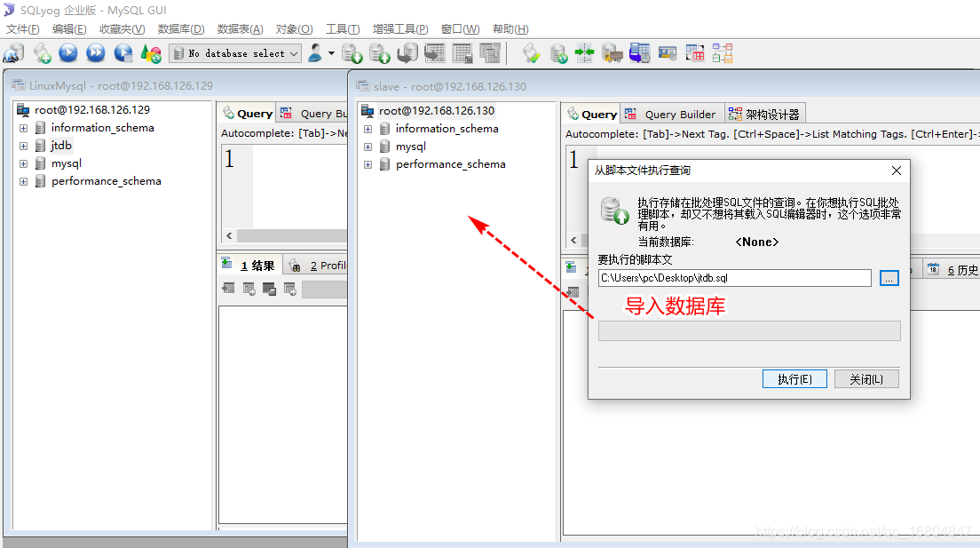Screen dimensions: 980x548
Task: Click database icon with green down arrow
Action: 352,53
